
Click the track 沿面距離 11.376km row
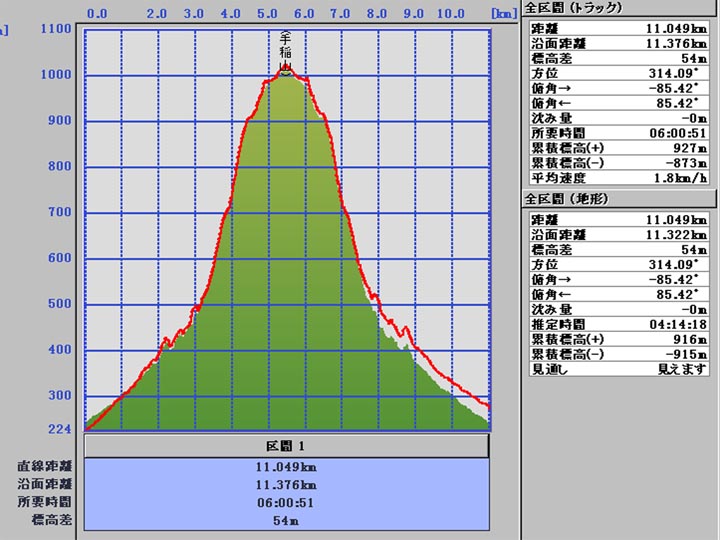pos(620,43)
